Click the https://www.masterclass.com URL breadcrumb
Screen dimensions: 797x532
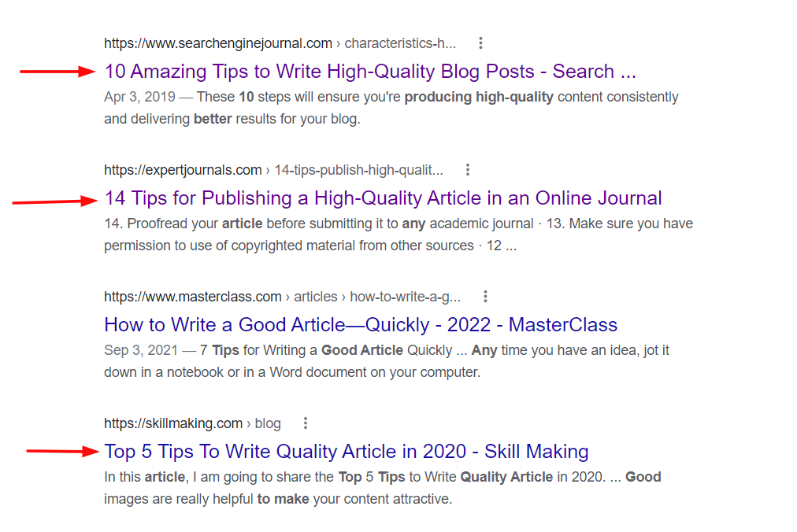point(282,296)
